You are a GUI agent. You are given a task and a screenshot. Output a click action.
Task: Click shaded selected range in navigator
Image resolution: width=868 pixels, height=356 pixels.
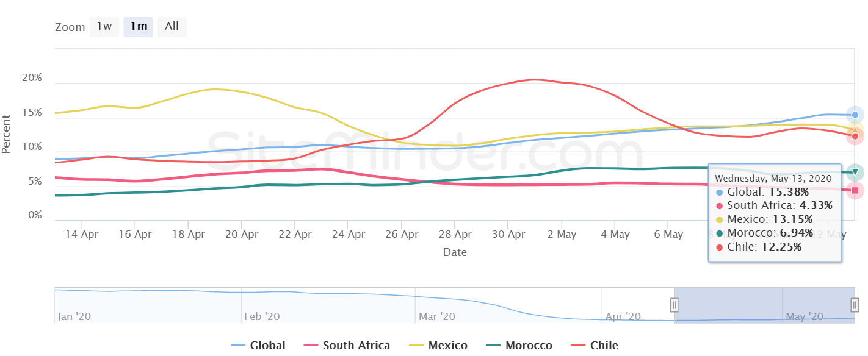[x=764, y=305]
